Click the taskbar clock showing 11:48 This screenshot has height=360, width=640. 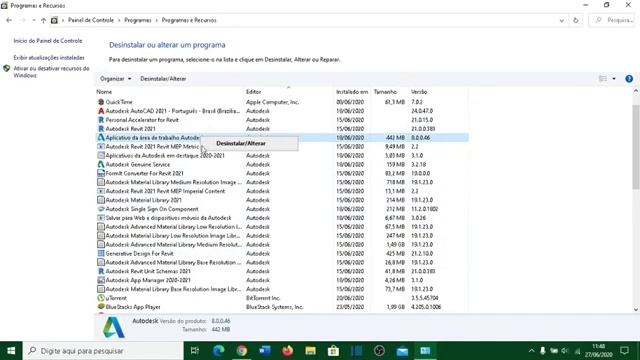coord(599,351)
